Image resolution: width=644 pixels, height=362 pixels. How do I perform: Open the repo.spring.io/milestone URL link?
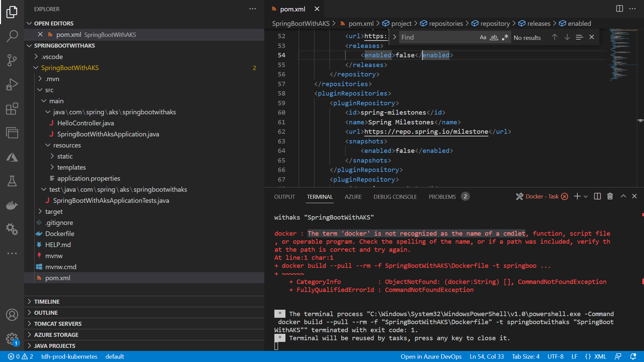point(426,132)
